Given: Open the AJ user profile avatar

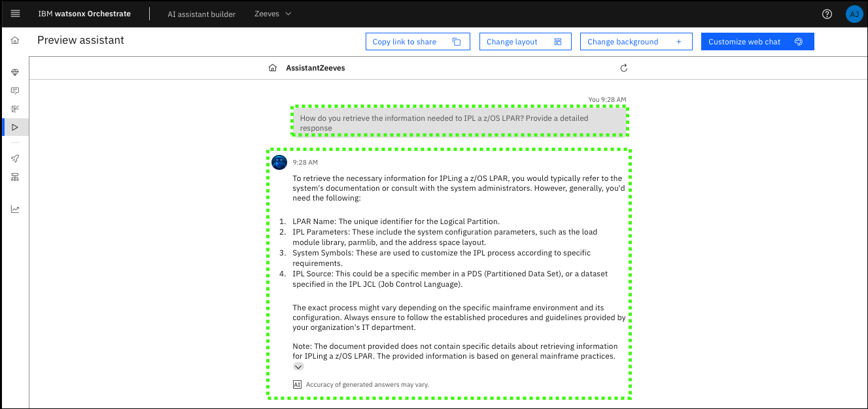Looking at the screenshot, I should [x=854, y=14].
